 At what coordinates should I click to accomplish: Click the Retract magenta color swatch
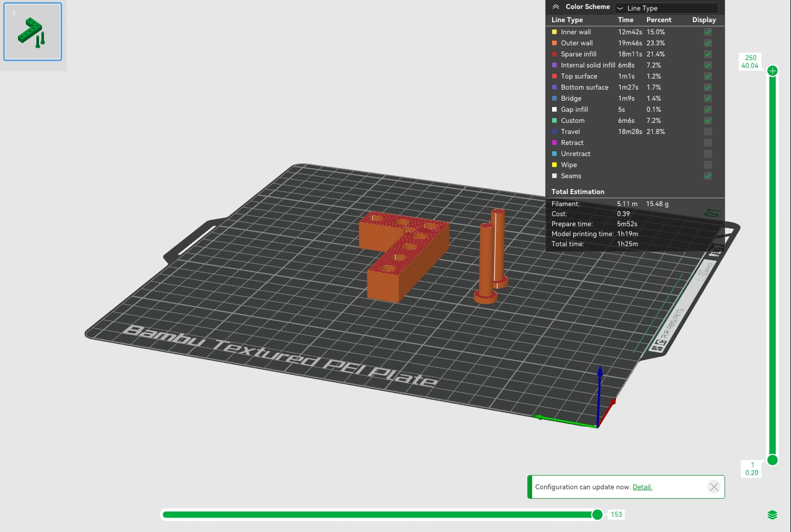tap(554, 143)
